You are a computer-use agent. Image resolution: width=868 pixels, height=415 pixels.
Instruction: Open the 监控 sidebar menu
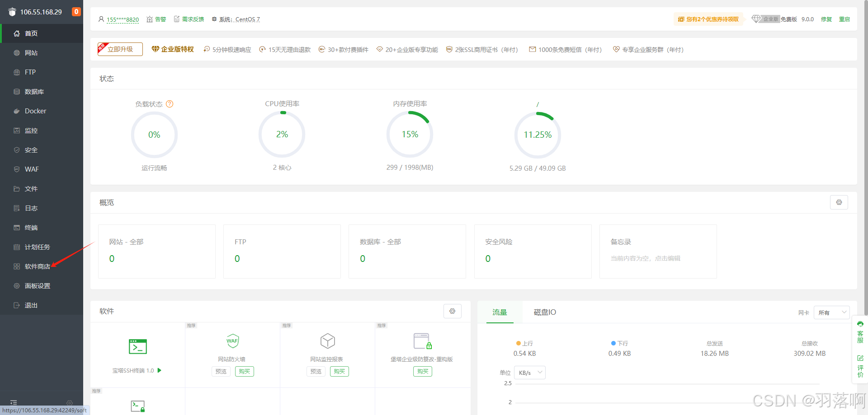(x=42, y=131)
